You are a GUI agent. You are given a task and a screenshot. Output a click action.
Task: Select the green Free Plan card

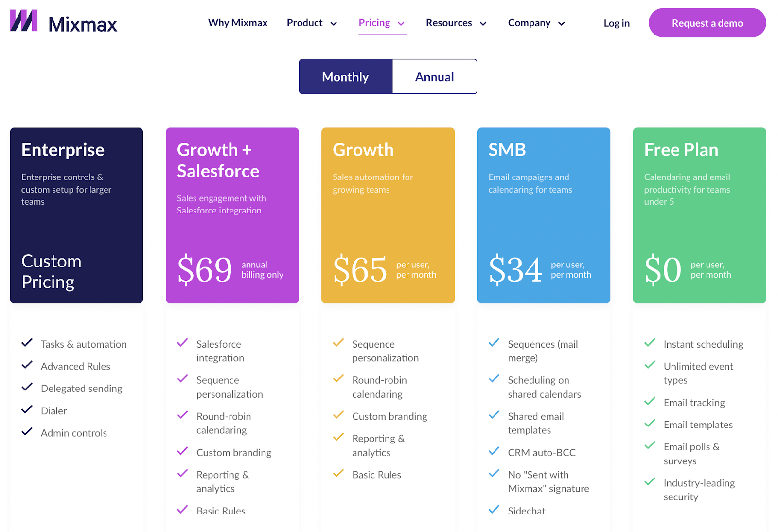point(699,215)
